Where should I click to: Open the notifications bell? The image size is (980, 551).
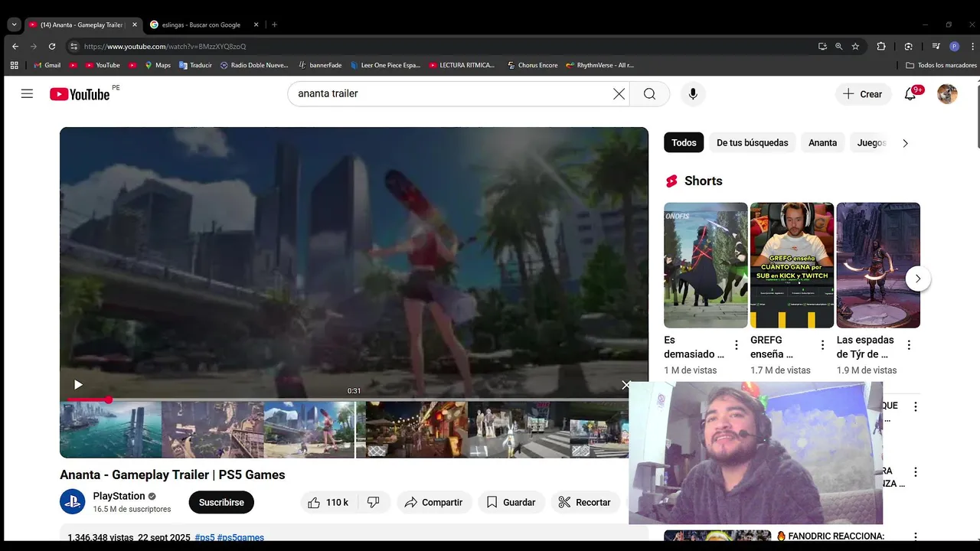[910, 94]
